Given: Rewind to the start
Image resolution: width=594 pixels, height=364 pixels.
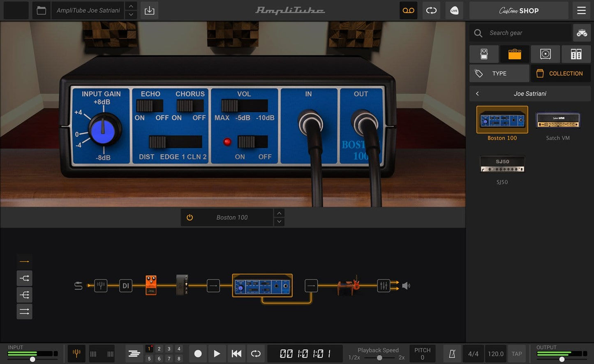Looking at the screenshot, I should pyautogui.click(x=236, y=353).
